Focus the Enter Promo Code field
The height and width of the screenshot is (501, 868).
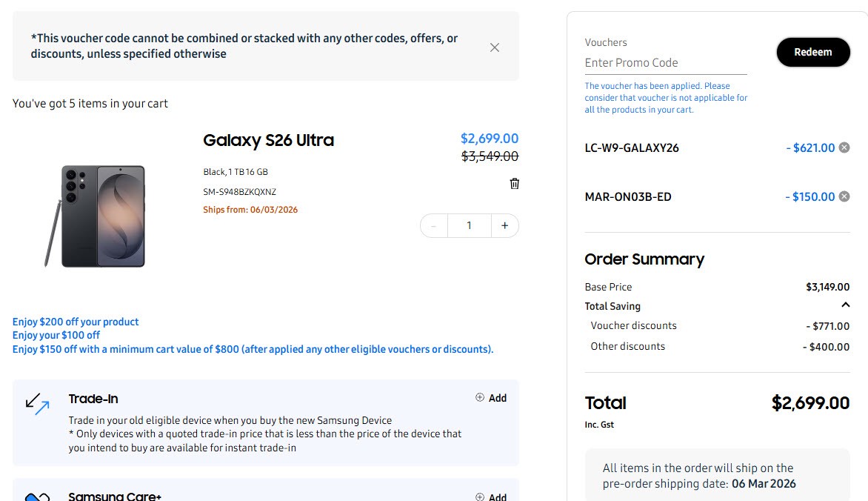(665, 63)
